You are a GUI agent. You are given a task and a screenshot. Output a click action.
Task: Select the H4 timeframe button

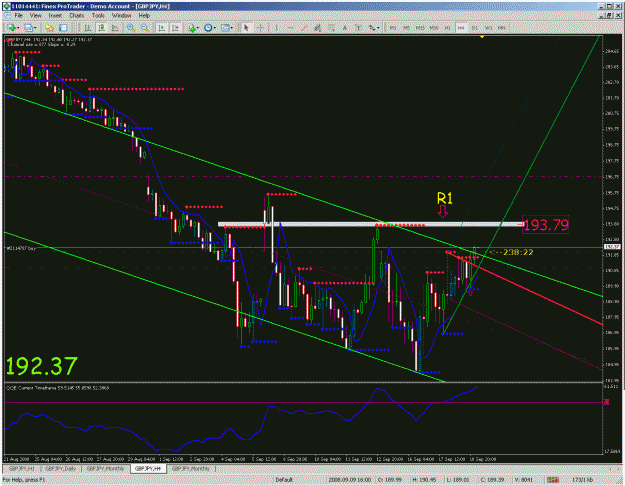[x=461, y=28]
